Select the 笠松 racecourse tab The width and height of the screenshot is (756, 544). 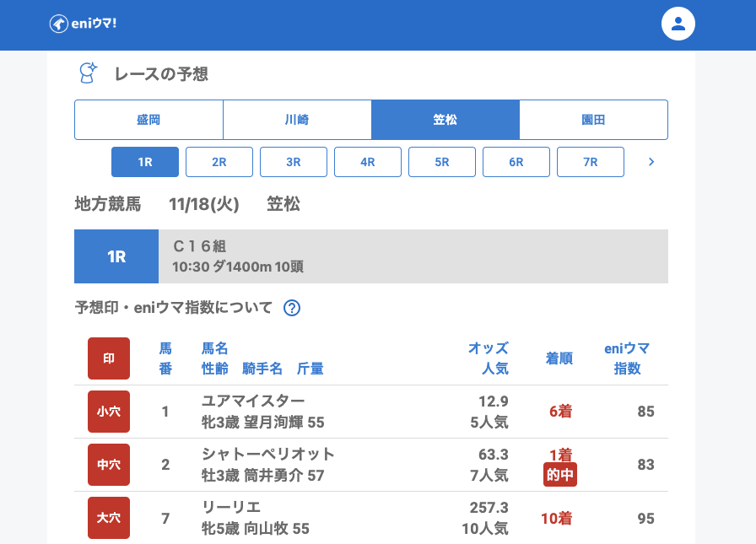445,120
